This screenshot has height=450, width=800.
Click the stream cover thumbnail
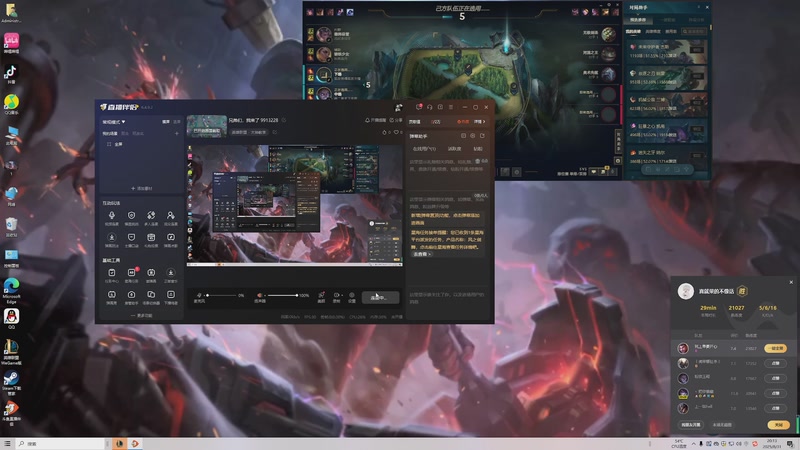point(207,126)
